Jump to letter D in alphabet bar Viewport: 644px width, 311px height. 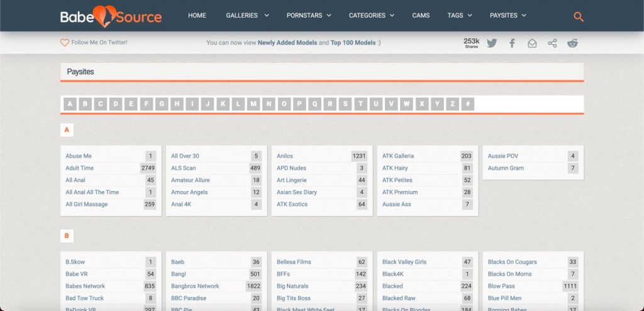[116, 104]
